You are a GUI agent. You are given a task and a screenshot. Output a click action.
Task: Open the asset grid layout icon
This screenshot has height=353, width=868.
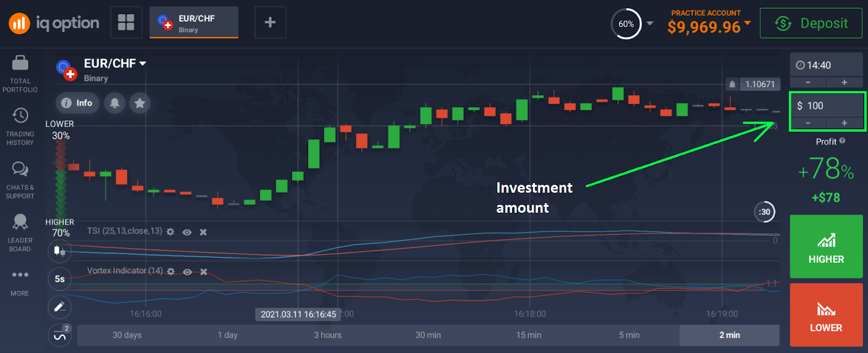tap(126, 22)
